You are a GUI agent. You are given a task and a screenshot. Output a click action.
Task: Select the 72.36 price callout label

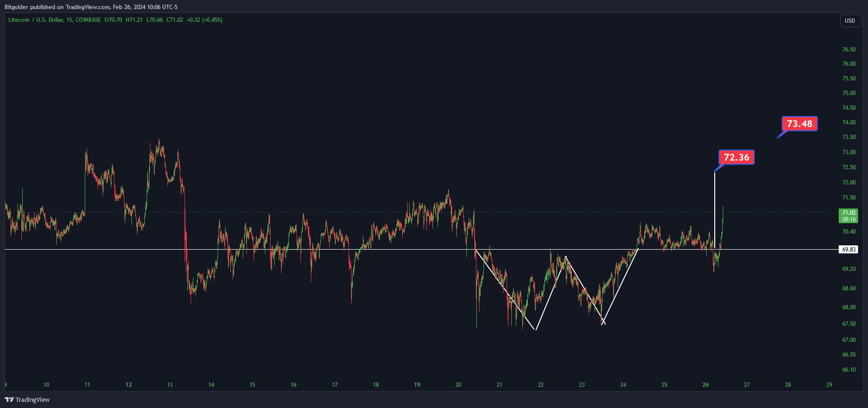pyautogui.click(x=736, y=157)
